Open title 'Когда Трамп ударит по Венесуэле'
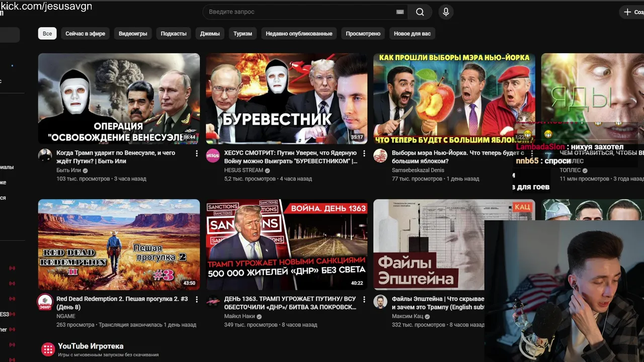This screenshot has height=362, width=644. 116,157
